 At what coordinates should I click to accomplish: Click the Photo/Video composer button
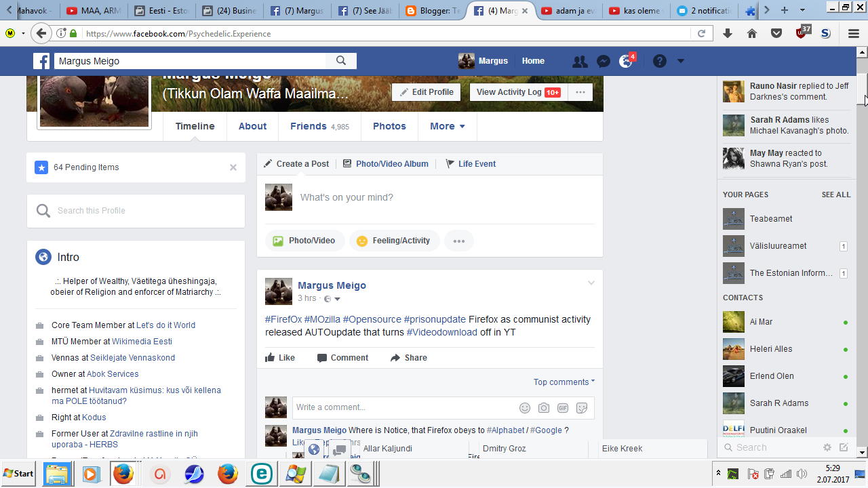point(304,241)
